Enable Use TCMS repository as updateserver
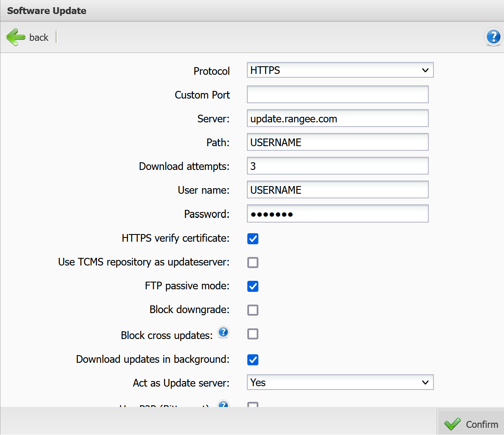 [253, 263]
